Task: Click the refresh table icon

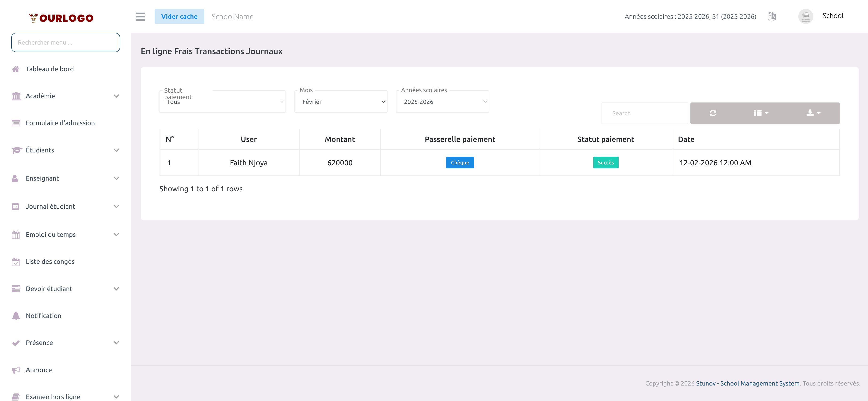Action: [713, 113]
